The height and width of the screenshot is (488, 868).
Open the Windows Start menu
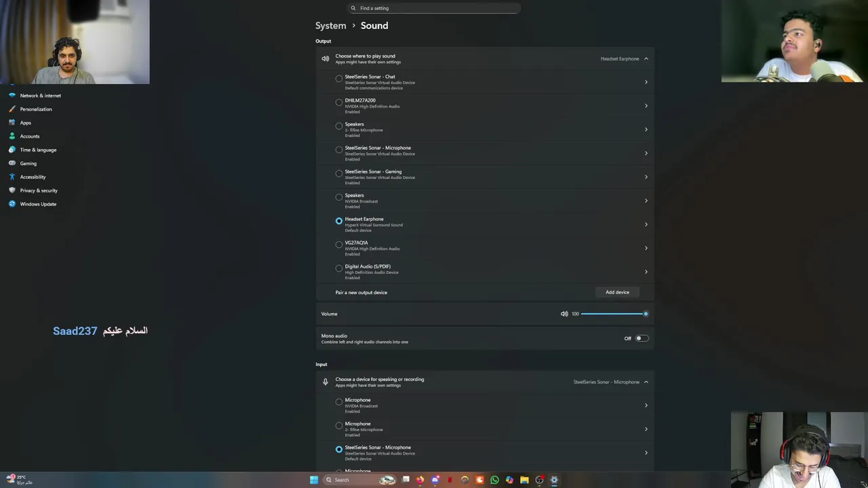[x=314, y=480]
